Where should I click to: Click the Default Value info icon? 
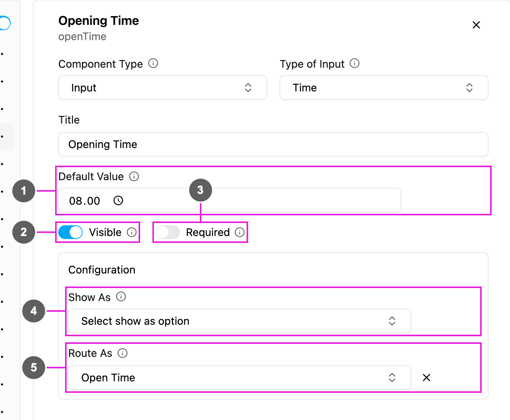[x=134, y=176]
